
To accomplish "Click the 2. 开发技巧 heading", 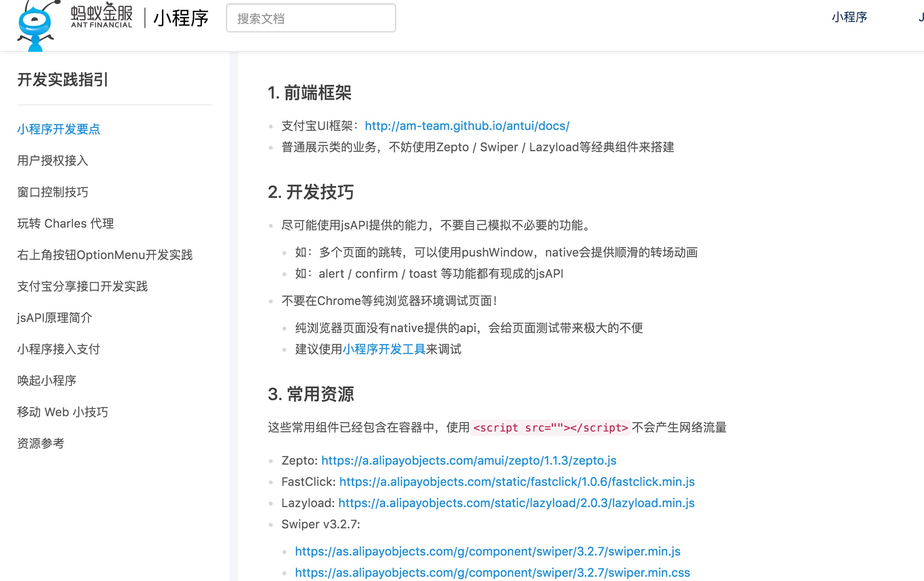I will coord(311,192).
